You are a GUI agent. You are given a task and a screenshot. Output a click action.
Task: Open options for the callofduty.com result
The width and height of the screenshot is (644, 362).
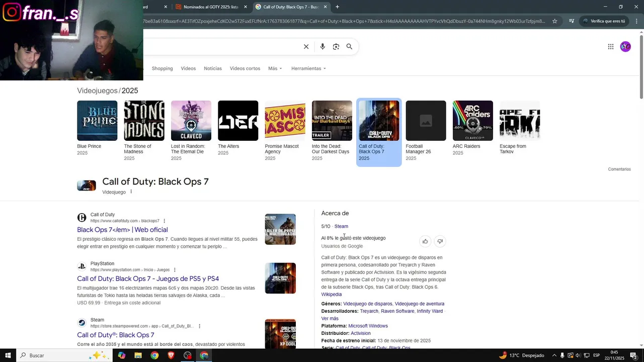point(164,221)
